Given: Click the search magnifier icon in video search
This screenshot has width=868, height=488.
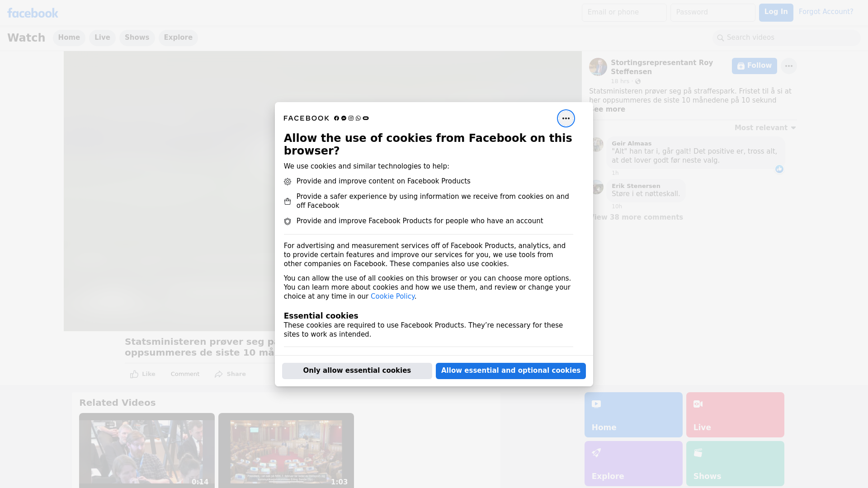Looking at the screenshot, I should (x=720, y=38).
